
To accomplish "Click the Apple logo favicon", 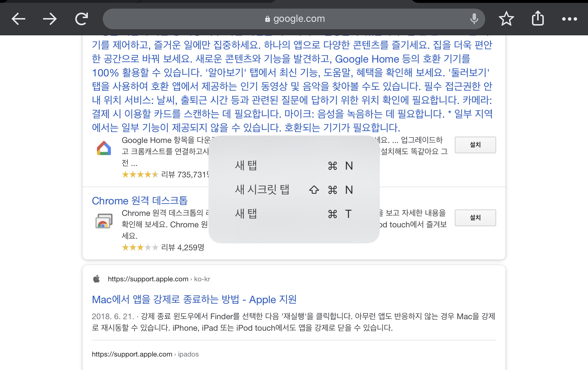I will pos(96,279).
